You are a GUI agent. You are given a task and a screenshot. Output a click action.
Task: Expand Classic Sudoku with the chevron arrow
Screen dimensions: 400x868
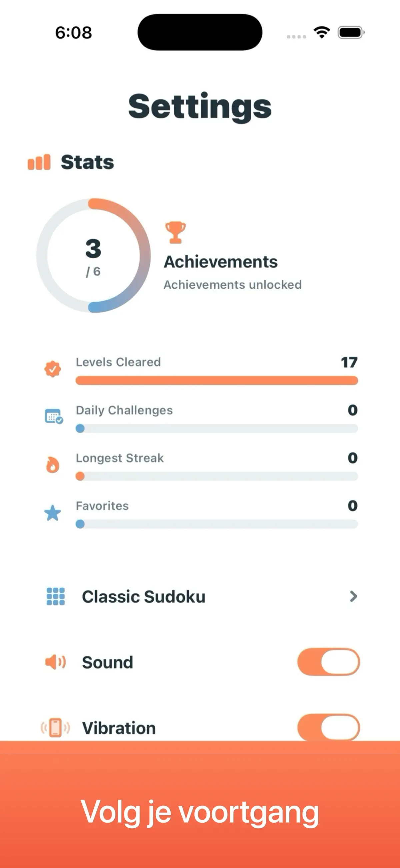(353, 596)
